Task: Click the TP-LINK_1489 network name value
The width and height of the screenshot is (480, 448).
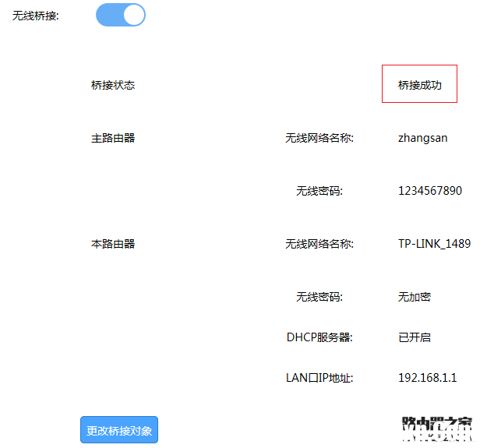Action: point(434,244)
